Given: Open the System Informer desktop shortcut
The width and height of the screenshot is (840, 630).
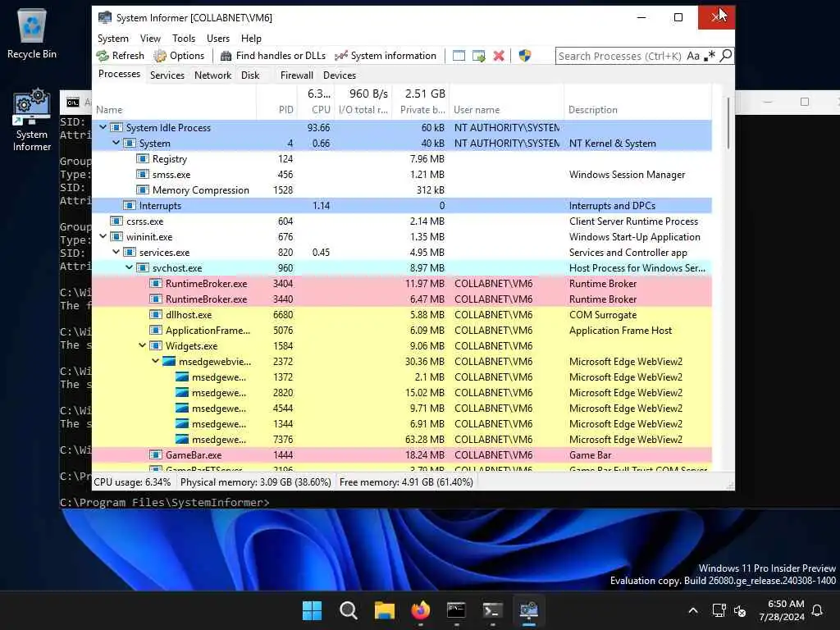Looking at the screenshot, I should pyautogui.click(x=32, y=121).
